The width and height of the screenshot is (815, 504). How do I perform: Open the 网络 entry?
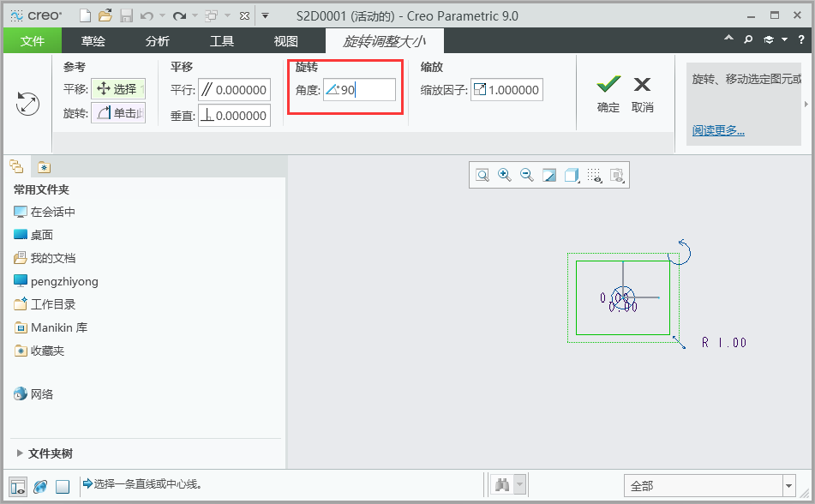[x=33, y=394]
